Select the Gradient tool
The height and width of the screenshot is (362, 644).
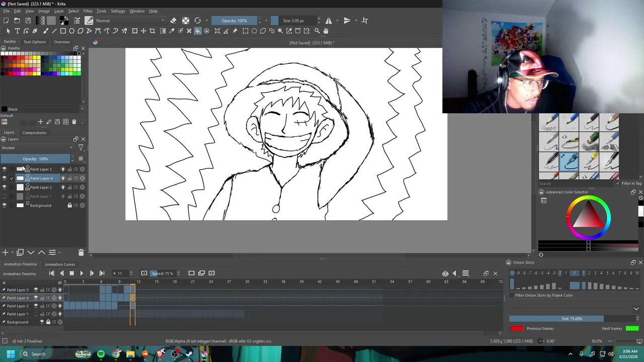point(163,31)
